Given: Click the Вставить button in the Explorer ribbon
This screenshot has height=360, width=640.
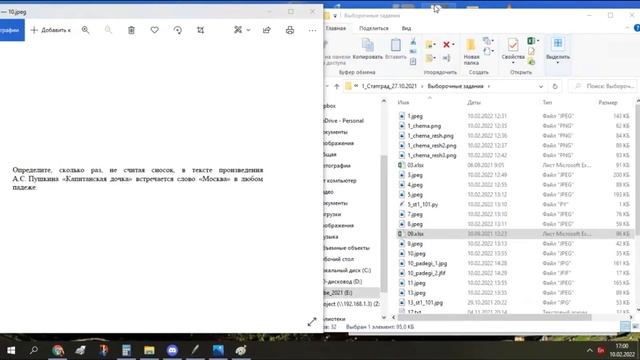Looking at the screenshot, I should pos(396,49).
